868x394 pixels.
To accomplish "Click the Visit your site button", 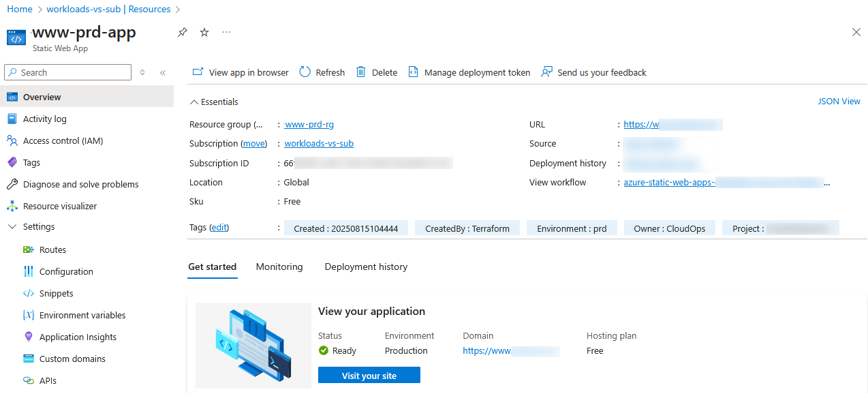I will (369, 375).
